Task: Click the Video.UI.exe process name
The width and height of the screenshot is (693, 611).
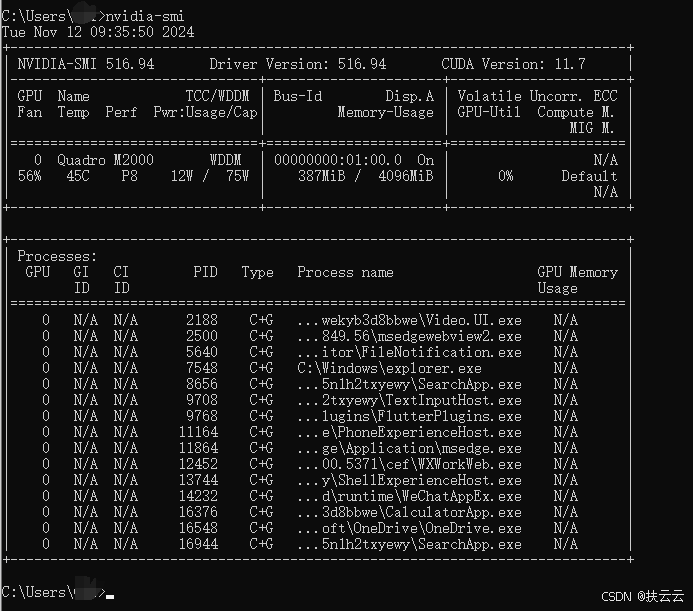Action: 409,320
